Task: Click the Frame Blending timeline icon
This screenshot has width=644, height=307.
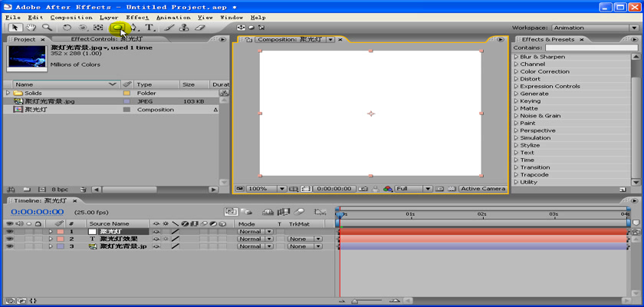Action: tap(284, 212)
